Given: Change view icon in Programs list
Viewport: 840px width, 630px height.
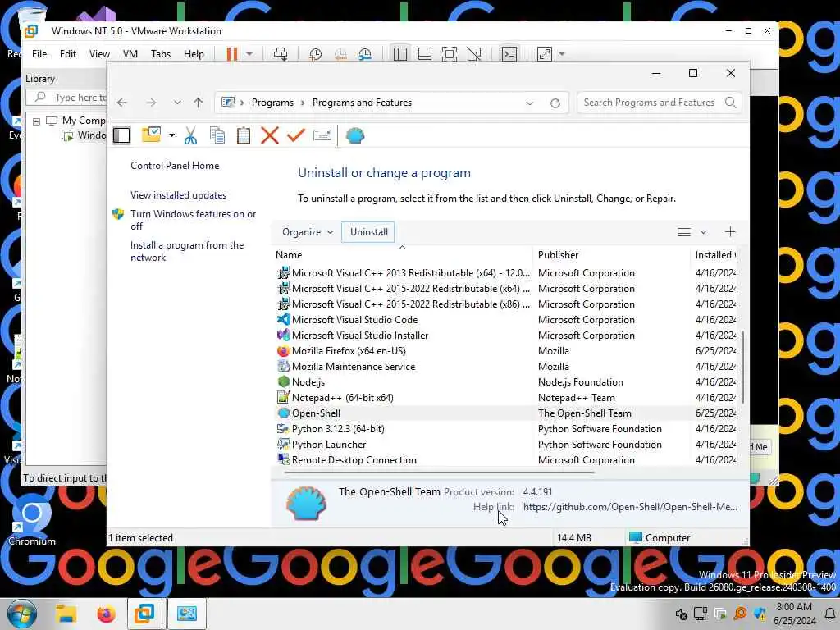Looking at the screenshot, I should [x=683, y=232].
